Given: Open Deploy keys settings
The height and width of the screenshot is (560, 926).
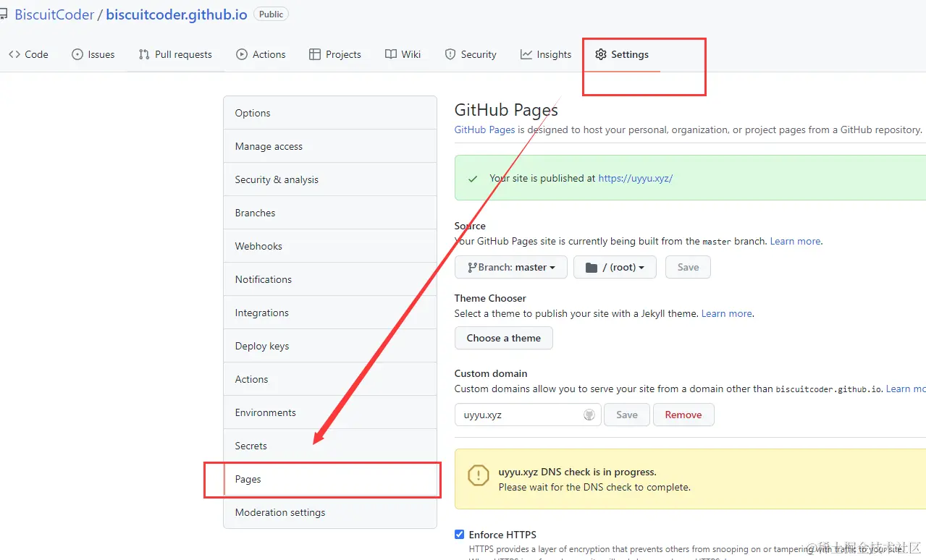Looking at the screenshot, I should pos(330,346).
